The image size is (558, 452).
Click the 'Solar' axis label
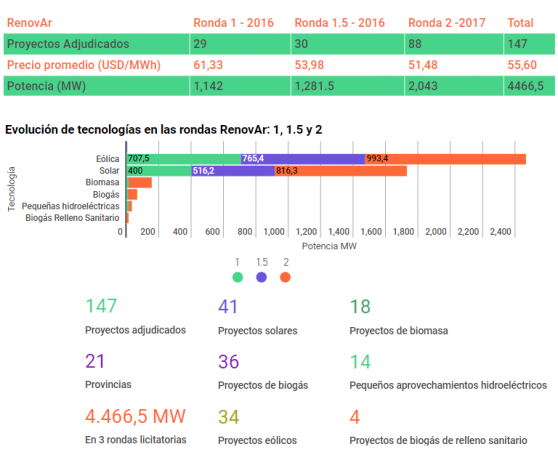point(109,171)
